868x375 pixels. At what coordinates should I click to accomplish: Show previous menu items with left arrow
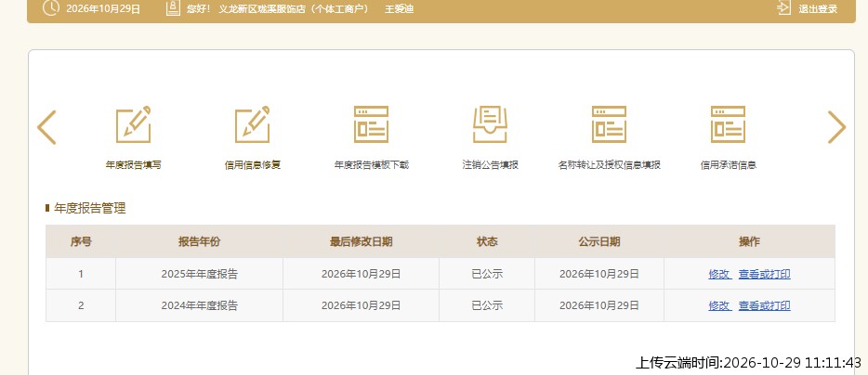[46, 127]
